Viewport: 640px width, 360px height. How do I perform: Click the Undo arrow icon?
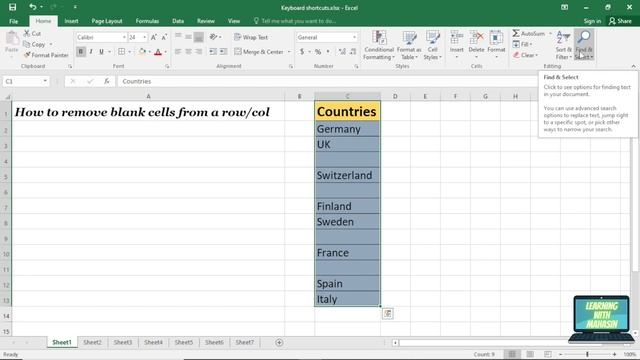(x=33, y=7)
